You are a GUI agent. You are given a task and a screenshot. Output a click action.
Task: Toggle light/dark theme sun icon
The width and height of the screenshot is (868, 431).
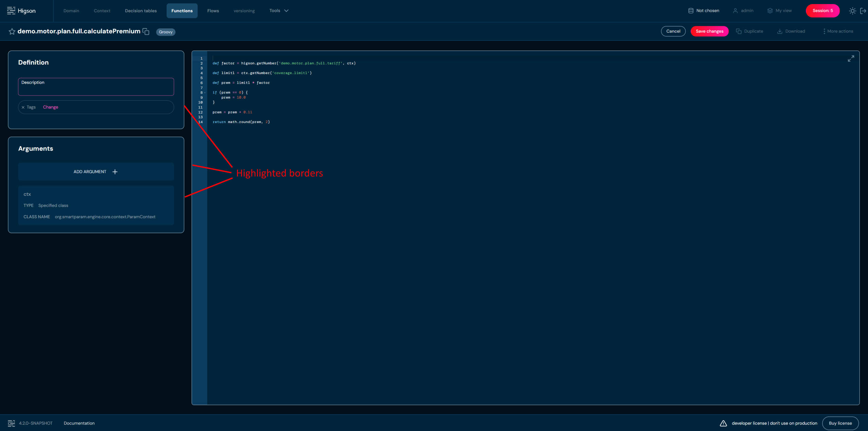[852, 11]
